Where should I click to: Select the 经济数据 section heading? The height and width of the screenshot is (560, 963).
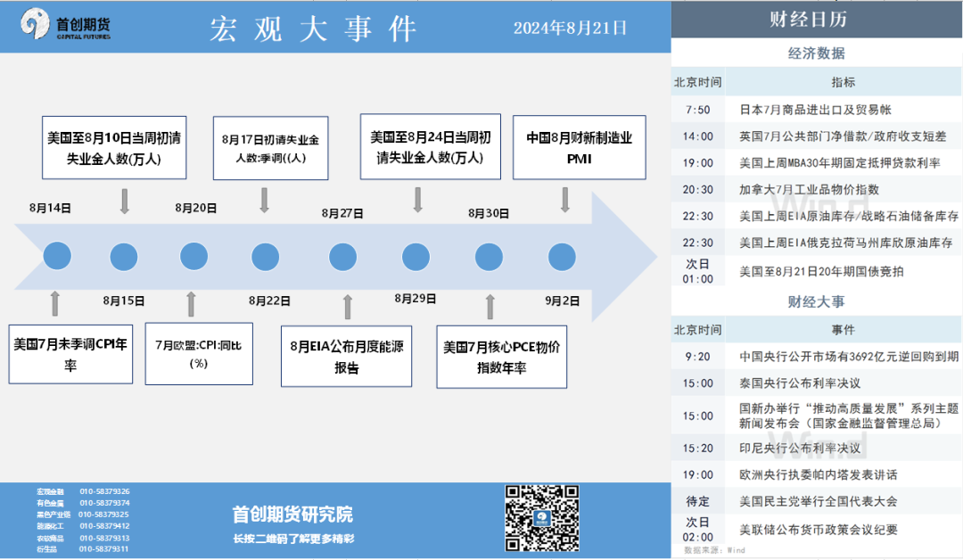coord(816,54)
